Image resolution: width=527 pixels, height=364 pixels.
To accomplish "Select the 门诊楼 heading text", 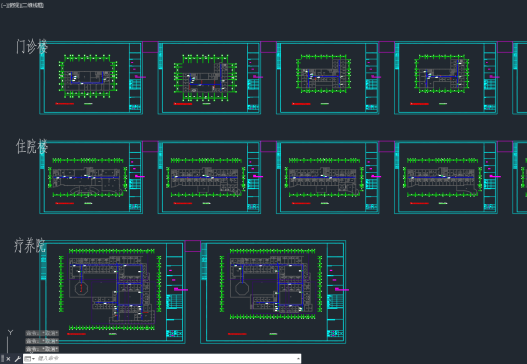I will (32, 46).
